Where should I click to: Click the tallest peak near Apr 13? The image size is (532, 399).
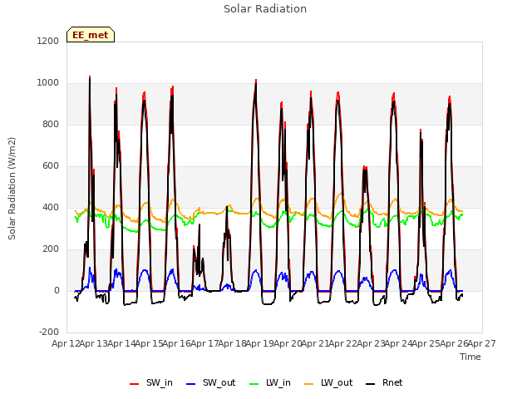(90, 77)
